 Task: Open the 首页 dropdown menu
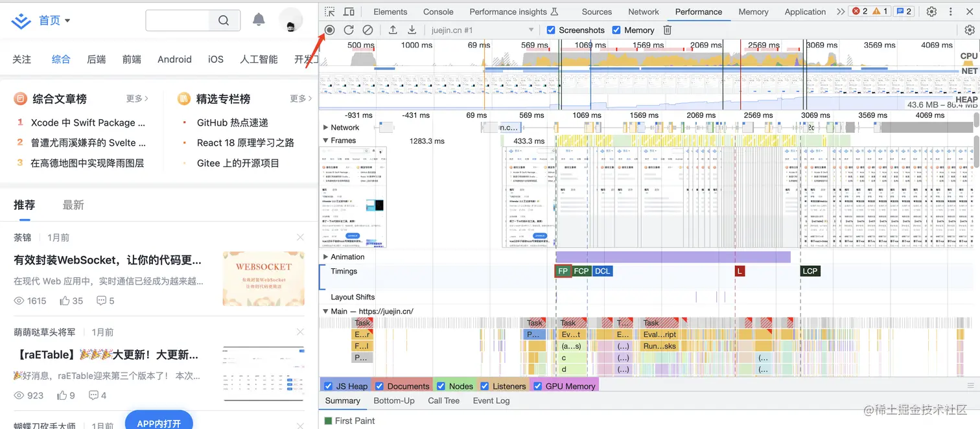tap(54, 21)
